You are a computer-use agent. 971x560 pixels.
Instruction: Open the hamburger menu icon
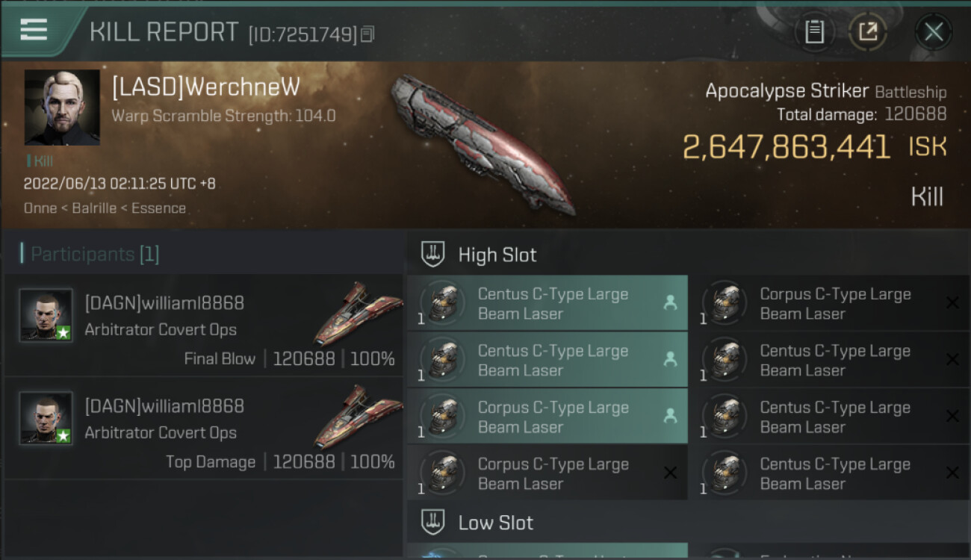click(x=34, y=30)
